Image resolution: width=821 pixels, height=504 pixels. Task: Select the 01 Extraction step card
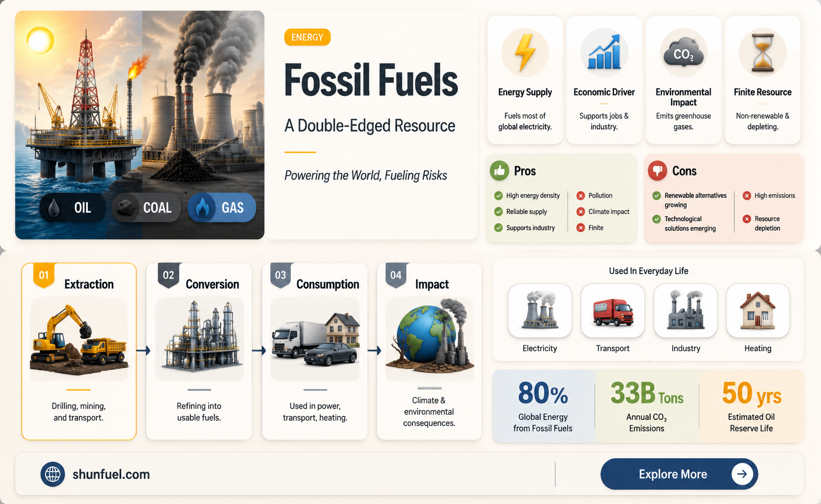tap(79, 352)
